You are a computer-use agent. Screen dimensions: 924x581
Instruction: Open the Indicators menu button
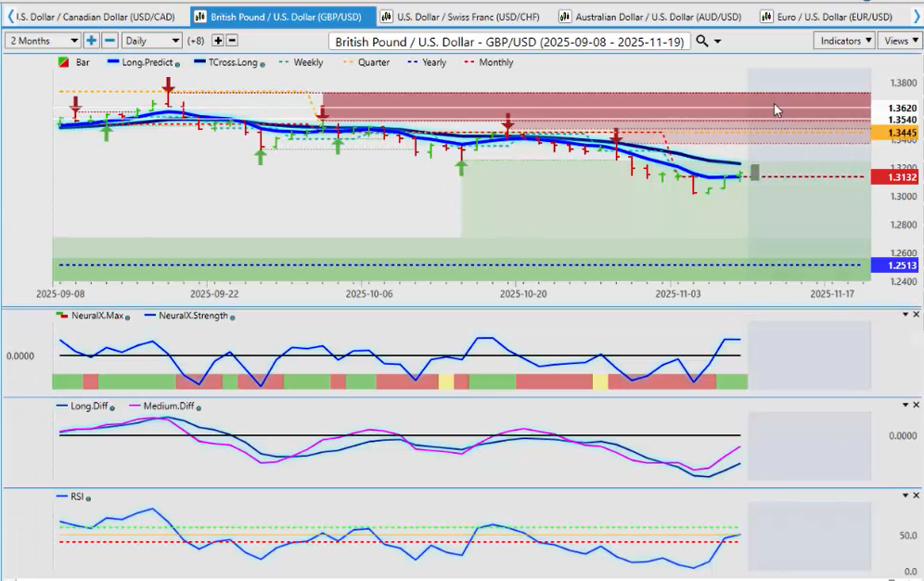click(x=844, y=41)
